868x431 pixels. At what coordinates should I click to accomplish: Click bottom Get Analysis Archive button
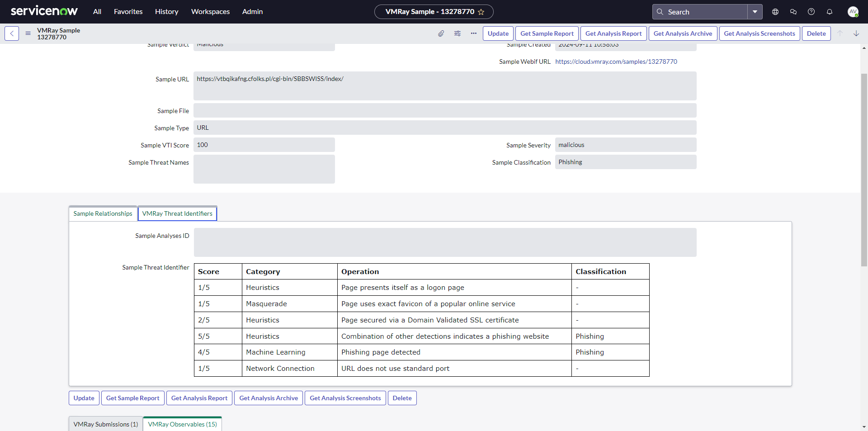point(269,398)
